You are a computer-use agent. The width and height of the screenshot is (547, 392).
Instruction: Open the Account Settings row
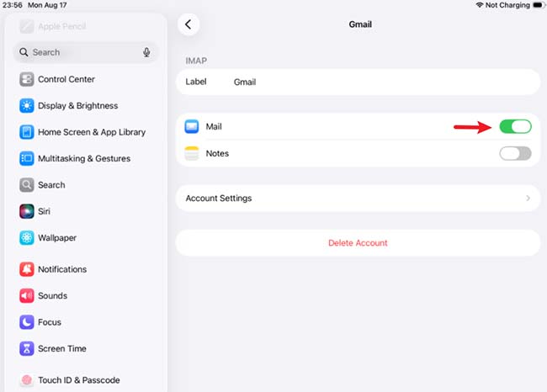coord(358,198)
